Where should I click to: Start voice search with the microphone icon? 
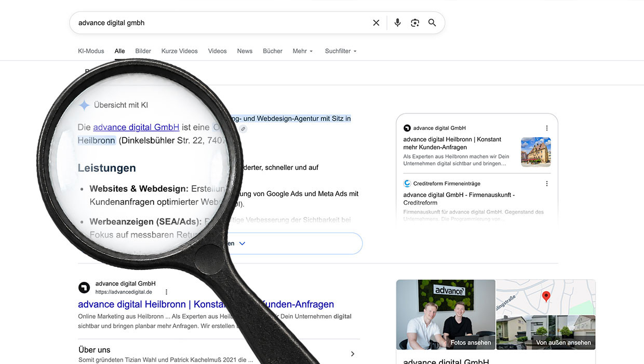pyautogui.click(x=397, y=23)
